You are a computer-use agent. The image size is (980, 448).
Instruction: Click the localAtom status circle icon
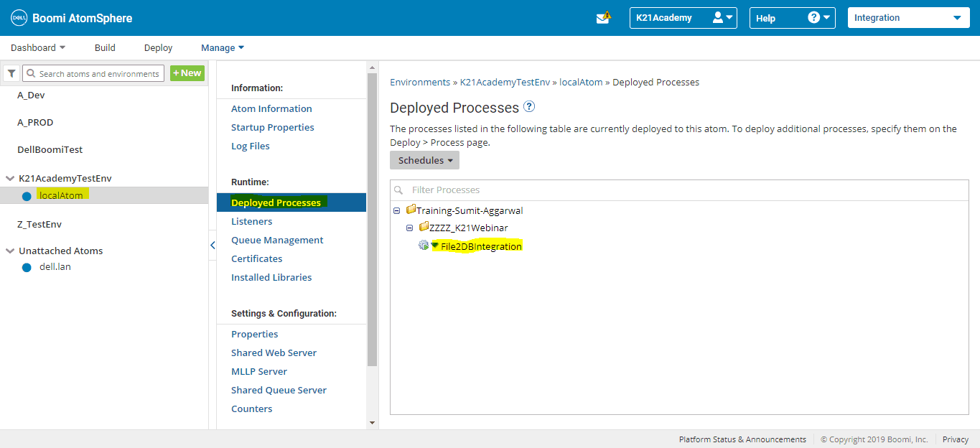[x=27, y=195]
